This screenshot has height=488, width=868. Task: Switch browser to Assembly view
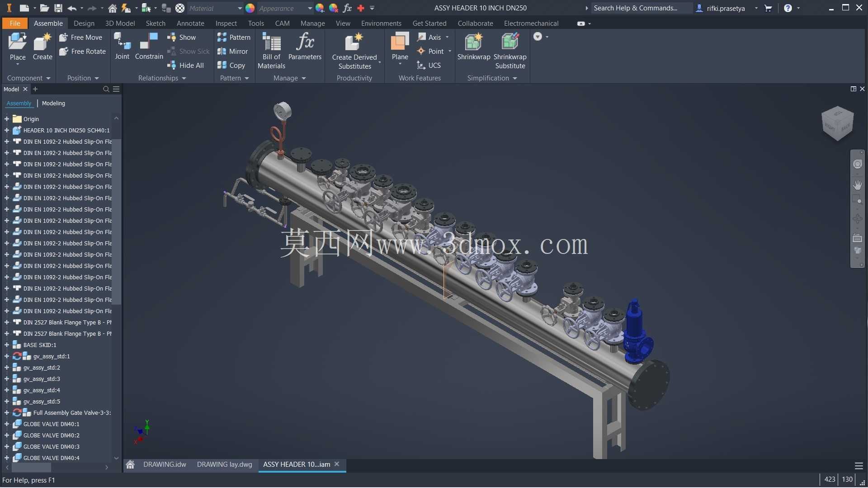[19, 103]
